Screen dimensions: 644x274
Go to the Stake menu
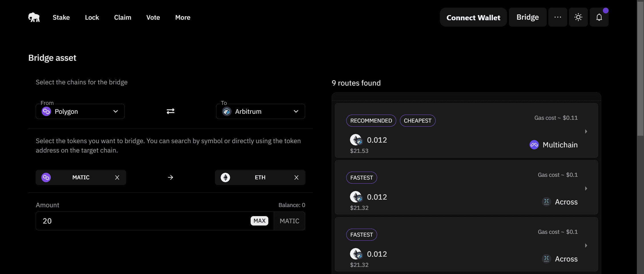pos(61,18)
